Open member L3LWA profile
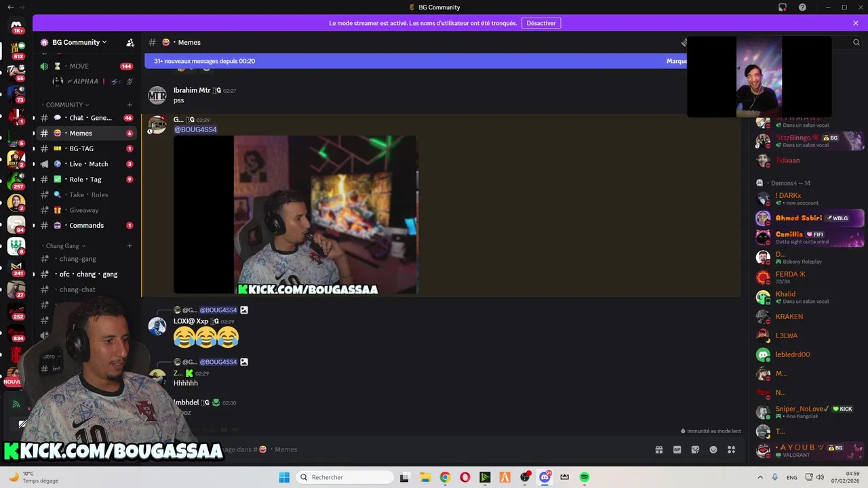This screenshot has height=488, width=868. pyautogui.click(x=810, y=335)
